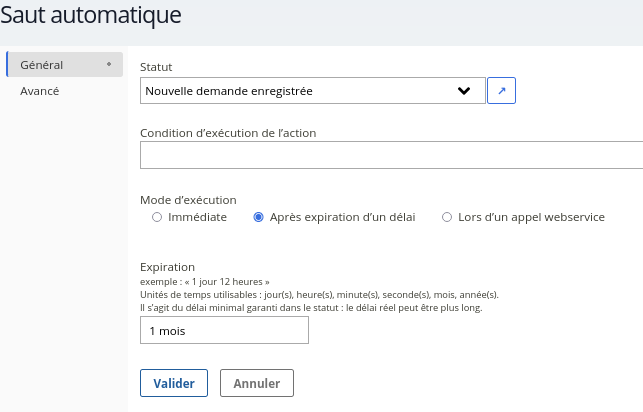Click the Unités de temps utilisables help text
This screenshot has width=643, height=412.
319,295
